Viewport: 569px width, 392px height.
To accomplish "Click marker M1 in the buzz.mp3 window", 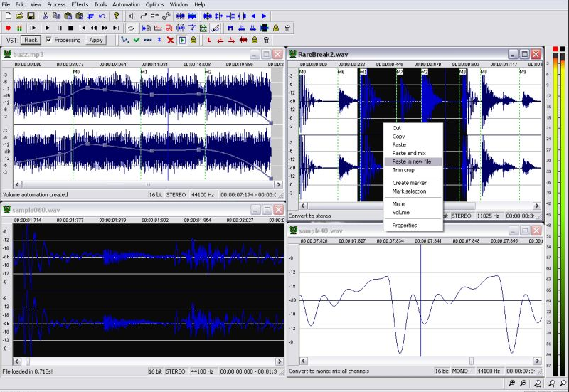I will [x=144, y=72].
